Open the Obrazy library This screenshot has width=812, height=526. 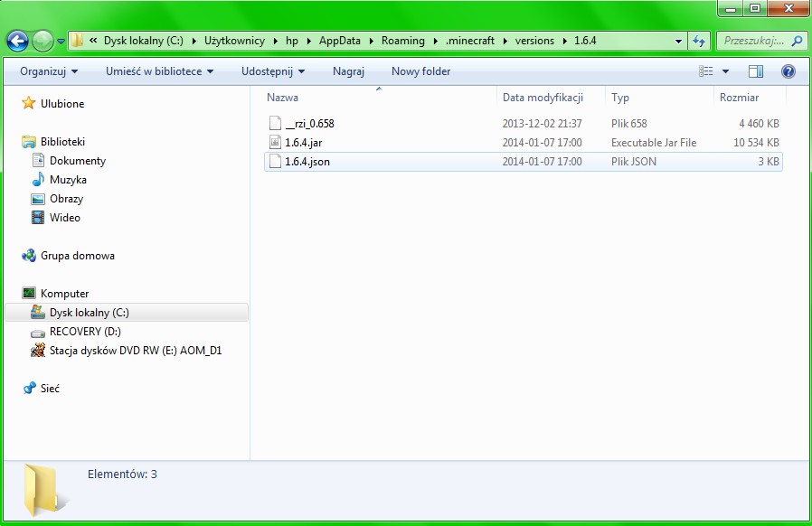pos(66,199)
